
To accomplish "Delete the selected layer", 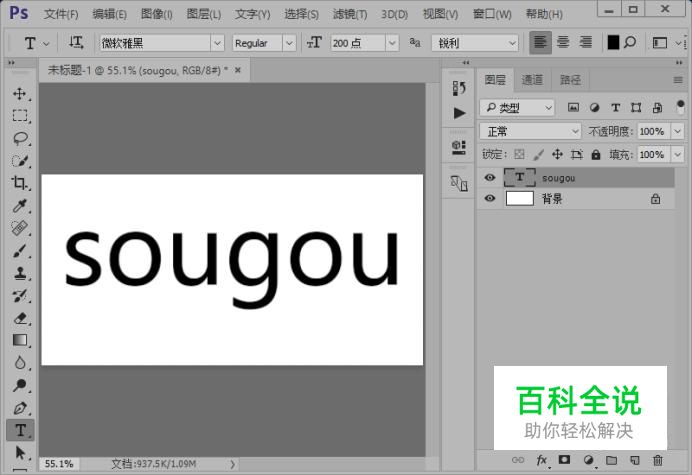I will 658,460.
